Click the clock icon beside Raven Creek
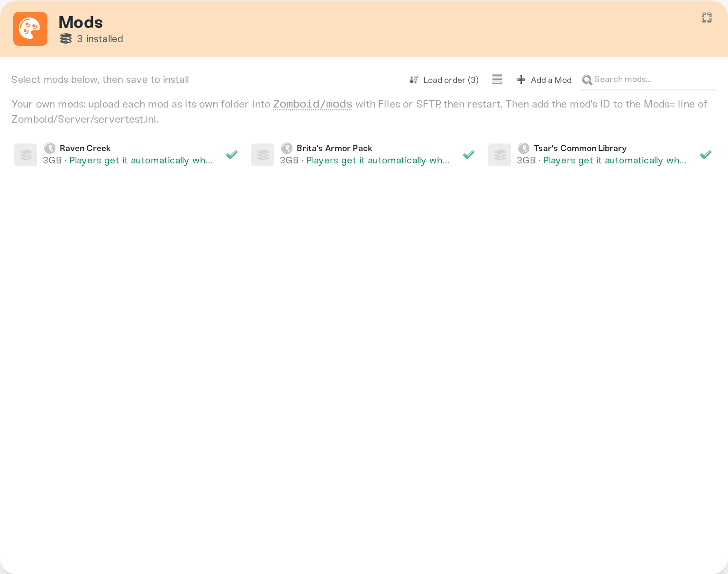Image resolution: width=728 pixels, height=574 pixels. [50, 148]
